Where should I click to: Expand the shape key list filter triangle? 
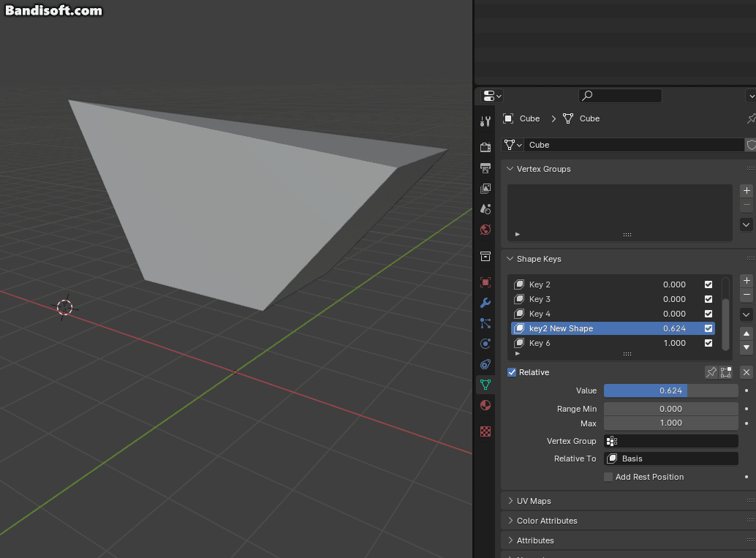pos(518,353)
